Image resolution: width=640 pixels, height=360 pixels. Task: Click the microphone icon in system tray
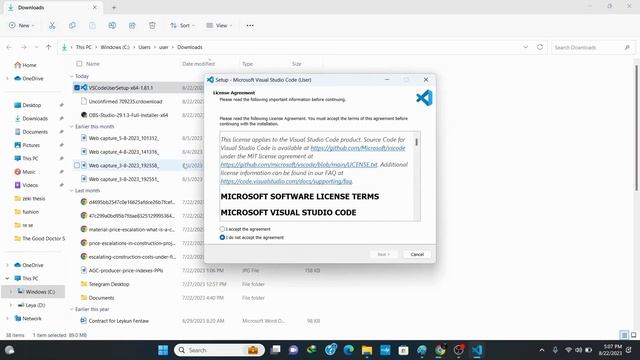point(555,350)
